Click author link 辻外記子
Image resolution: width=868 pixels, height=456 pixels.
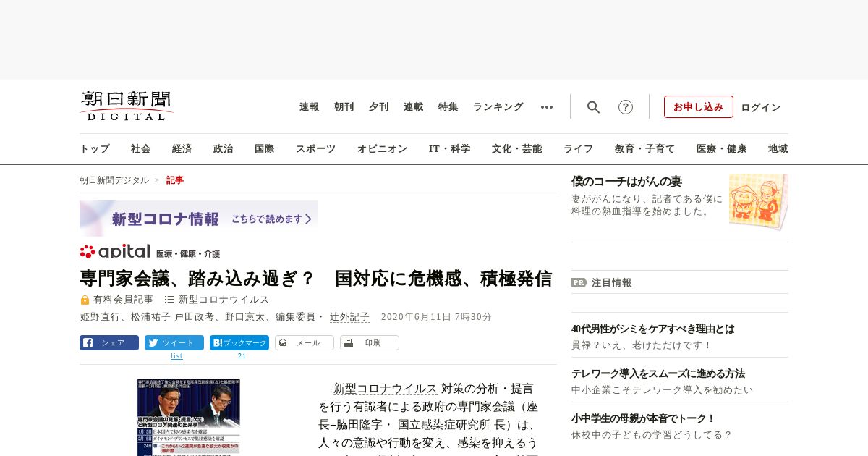point(350,317)
